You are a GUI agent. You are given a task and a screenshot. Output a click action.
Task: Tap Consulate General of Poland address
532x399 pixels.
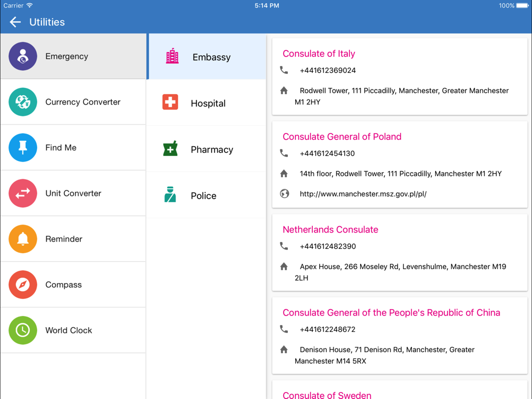[x=401, y=174]
